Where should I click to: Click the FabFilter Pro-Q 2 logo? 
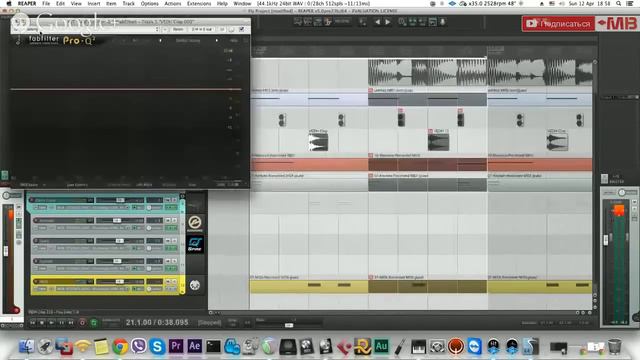61,40
